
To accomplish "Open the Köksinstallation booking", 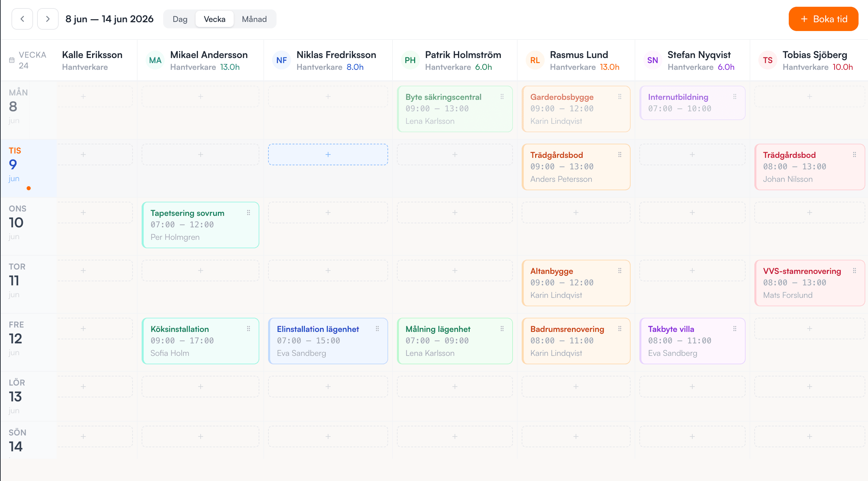I will click(x=201, y=341).
